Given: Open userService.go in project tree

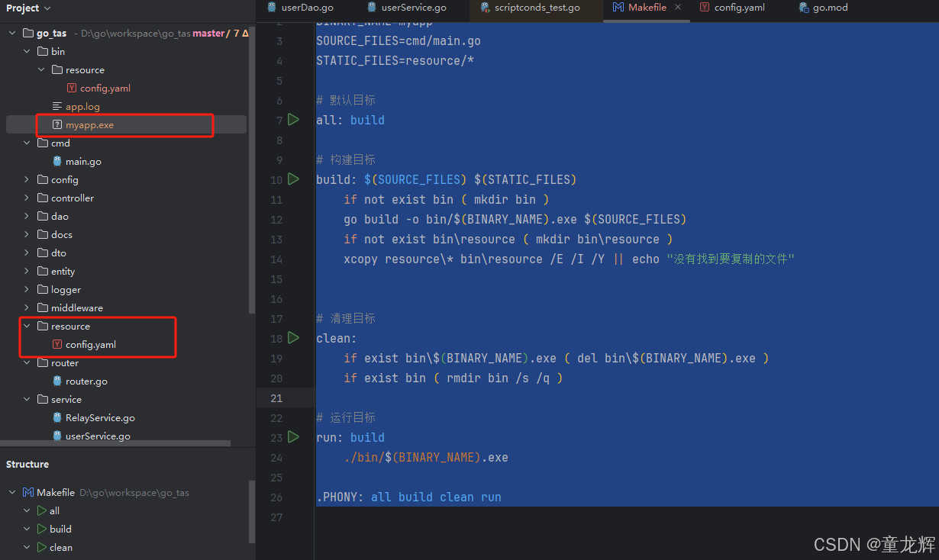Looking at the screenshot, I should tap(98, 436).
